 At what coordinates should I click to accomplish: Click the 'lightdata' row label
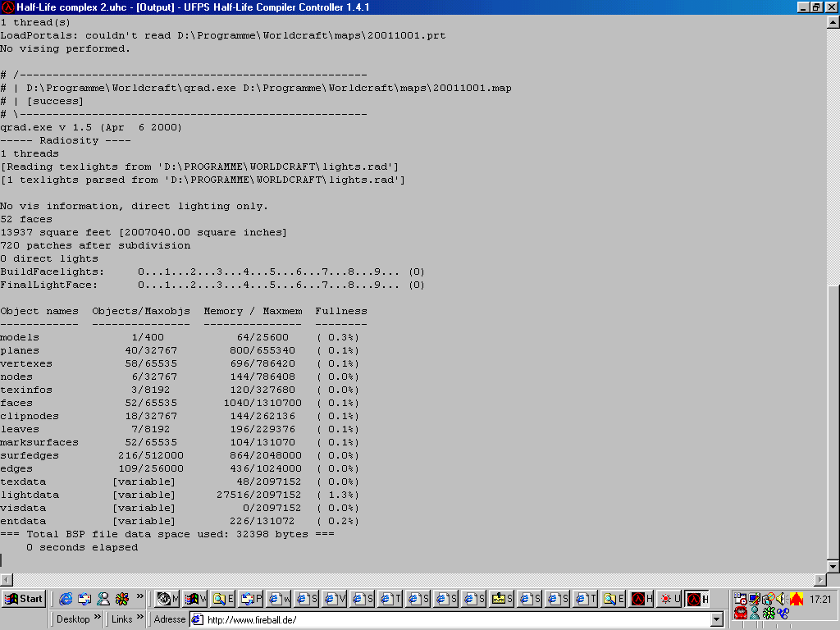pos(30,495)
